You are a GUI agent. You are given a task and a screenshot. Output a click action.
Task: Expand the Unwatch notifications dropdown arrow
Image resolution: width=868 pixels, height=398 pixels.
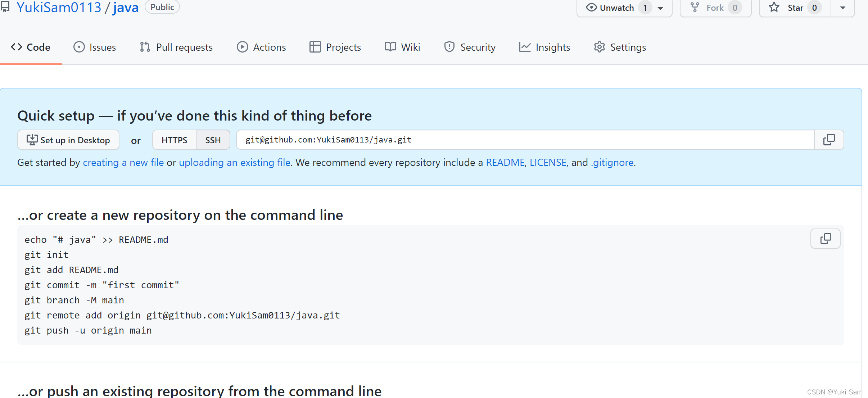pyautogui.click(x=660, y=8)
